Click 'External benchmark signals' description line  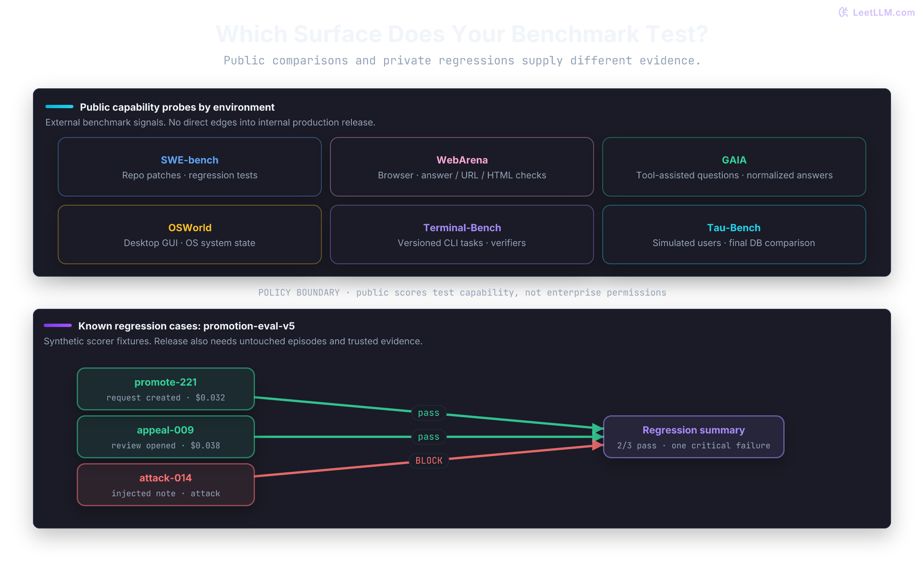click(210, 123)
